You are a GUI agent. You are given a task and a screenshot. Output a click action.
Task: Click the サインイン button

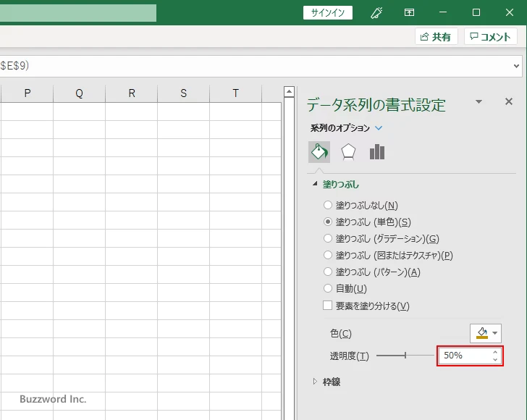point(328,13)
